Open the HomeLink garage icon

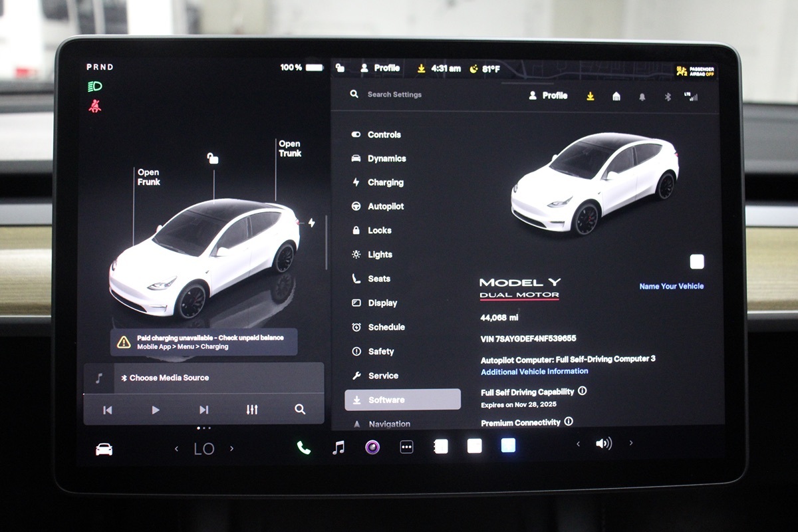[x=616, y=96]
